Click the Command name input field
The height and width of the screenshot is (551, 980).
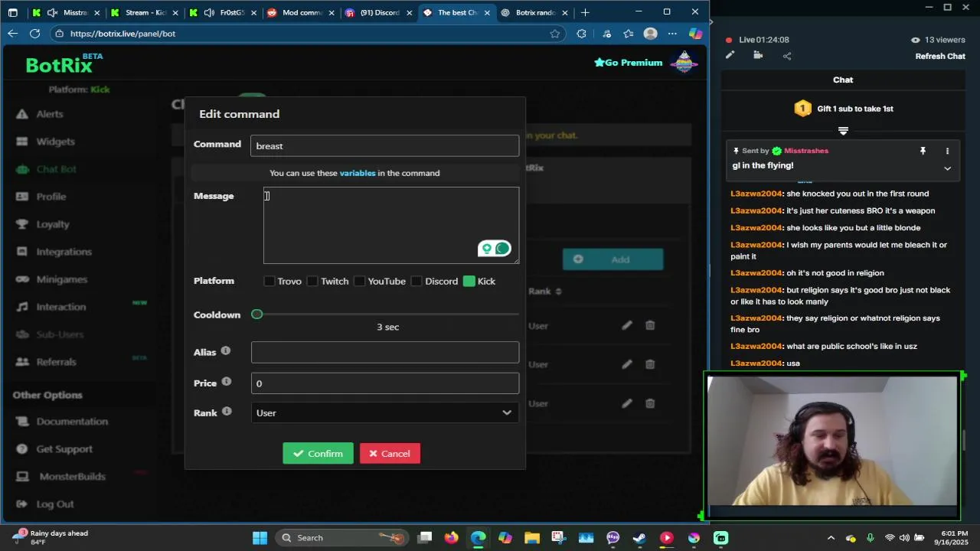tap(384, 146)
